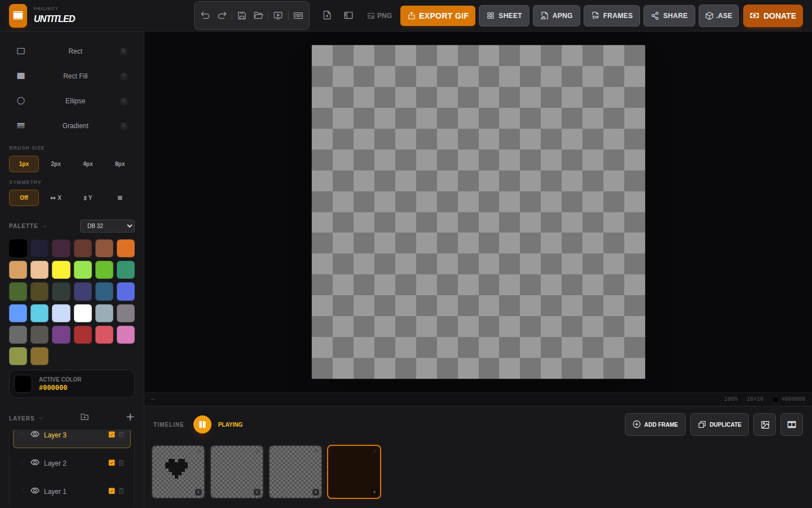The width and height of the screenshot is (812, 508).
Task: Click the undo arrow icon
Action: 205,16
